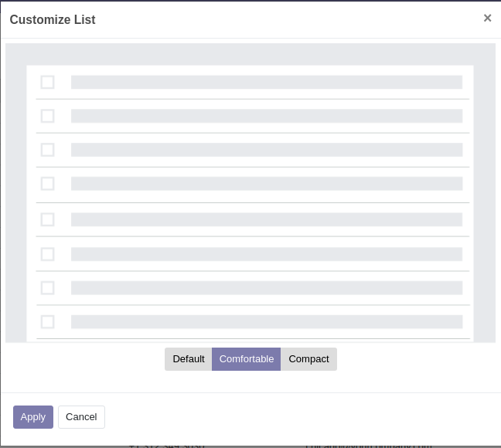The width and height of the screenshot is (501, 448).
Task: Select the Default density option
Action: coord(189,359)
